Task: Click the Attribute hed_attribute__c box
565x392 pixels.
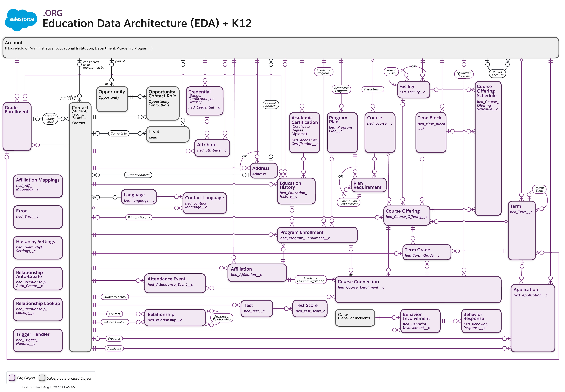Action: (x=212, y=148)
